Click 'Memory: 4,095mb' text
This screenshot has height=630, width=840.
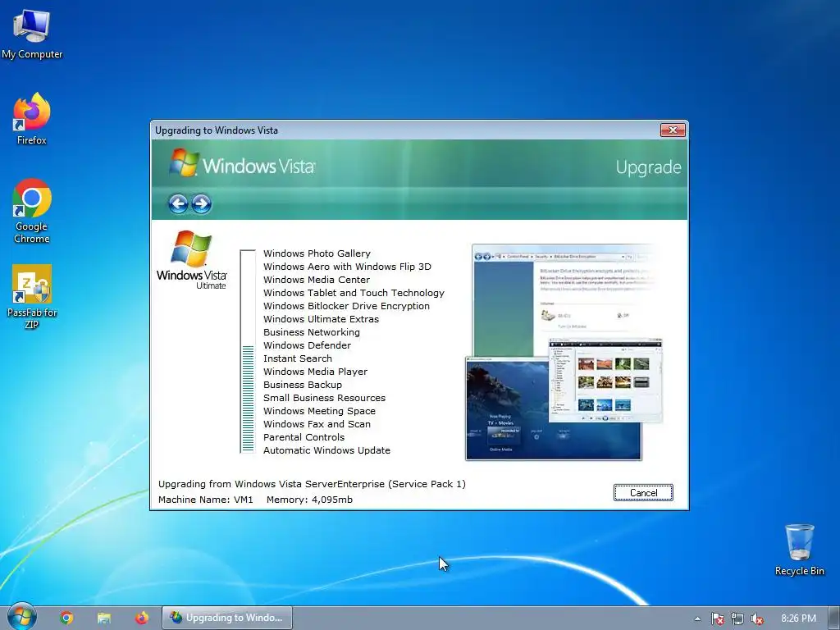[x=309, y=500]
